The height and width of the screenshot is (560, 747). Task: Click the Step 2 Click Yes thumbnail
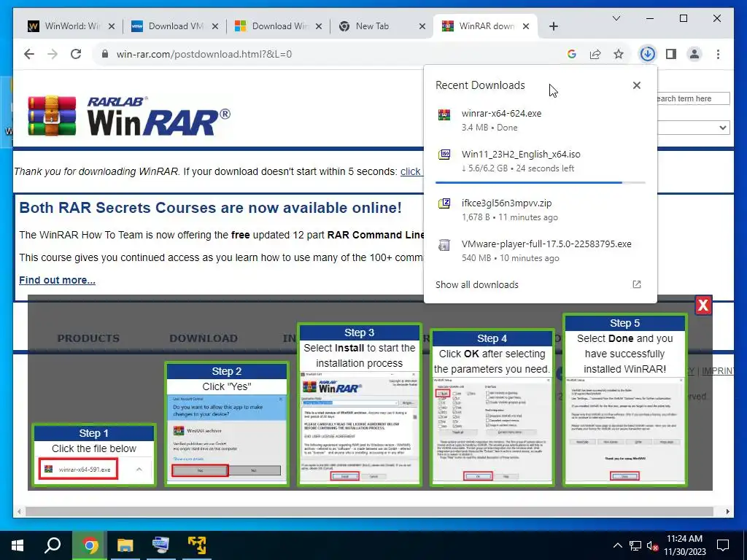(227, 424)
